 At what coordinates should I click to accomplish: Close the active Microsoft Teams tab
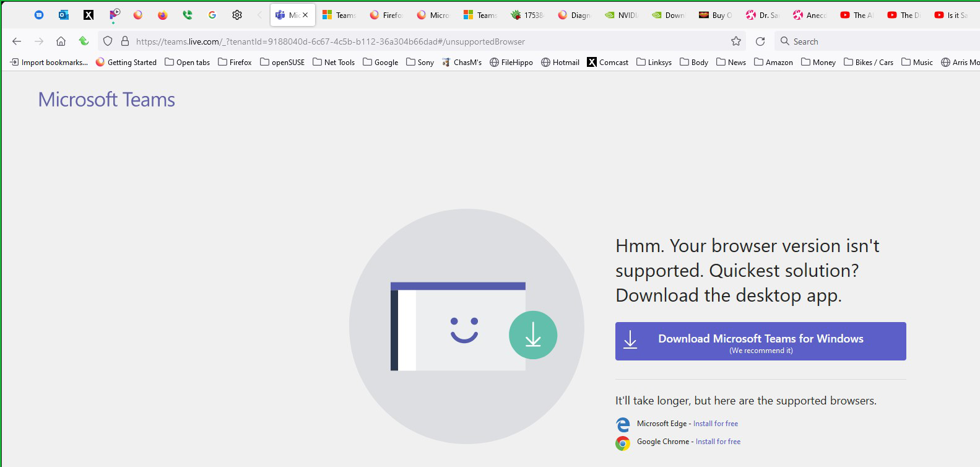point(305,15)
